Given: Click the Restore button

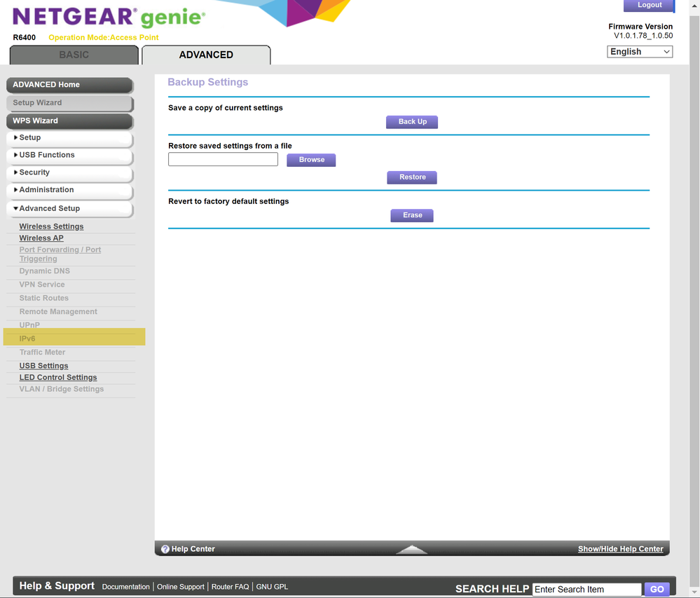Looking at the screenshot, I should 412,177.
